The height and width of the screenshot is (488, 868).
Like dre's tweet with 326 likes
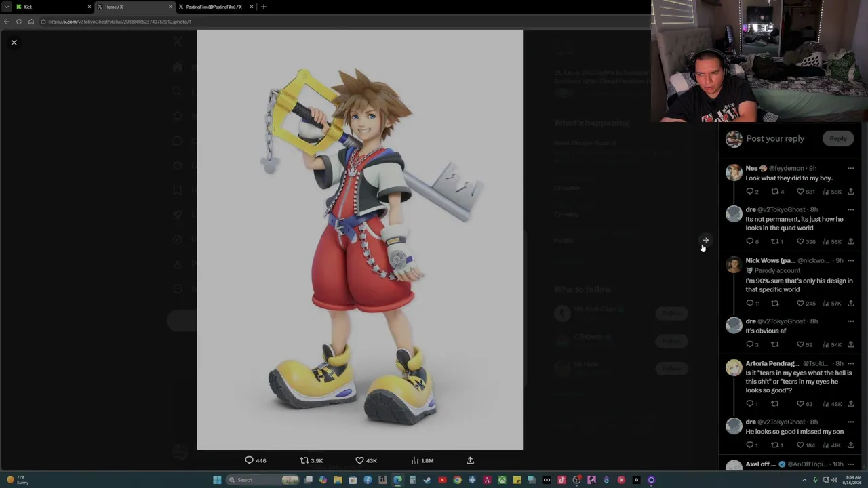806,241
